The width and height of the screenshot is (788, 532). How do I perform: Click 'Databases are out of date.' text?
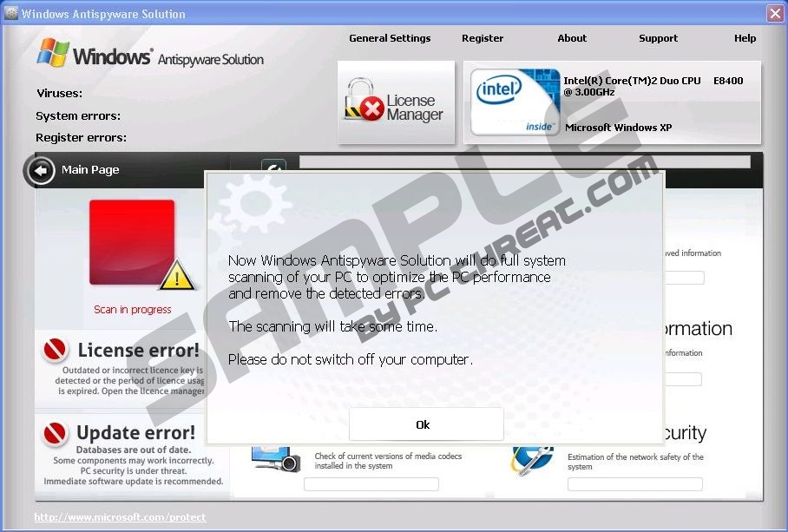(134, 450)
